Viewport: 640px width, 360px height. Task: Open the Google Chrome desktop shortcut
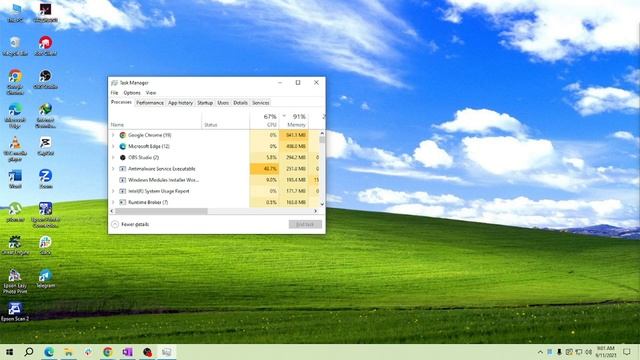pyautogui.click(x=15, y=81)
